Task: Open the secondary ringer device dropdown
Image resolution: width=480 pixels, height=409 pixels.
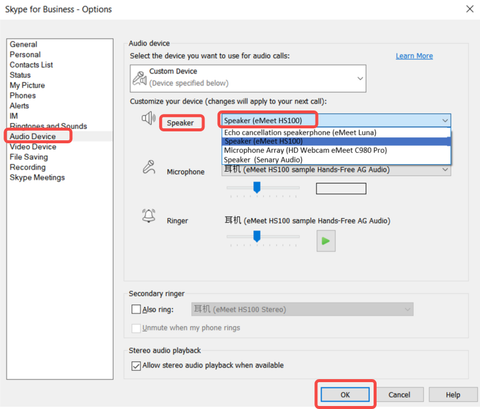Action: pos(302,309)
